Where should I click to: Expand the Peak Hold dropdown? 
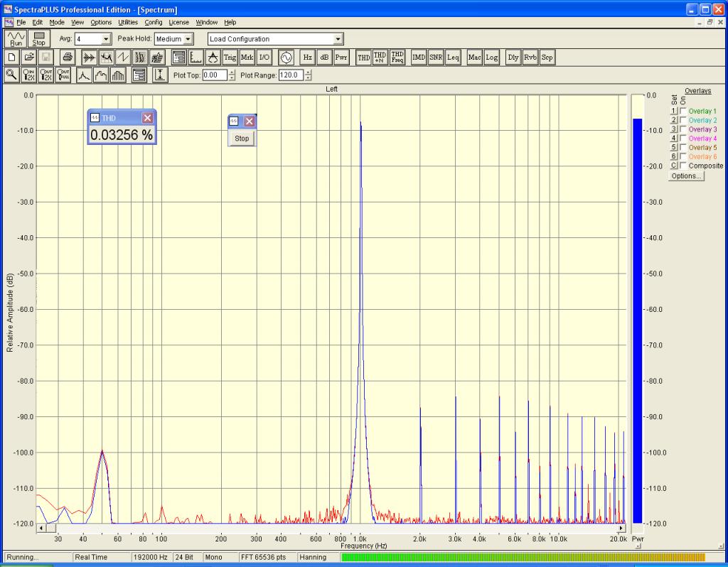(188, 39)
